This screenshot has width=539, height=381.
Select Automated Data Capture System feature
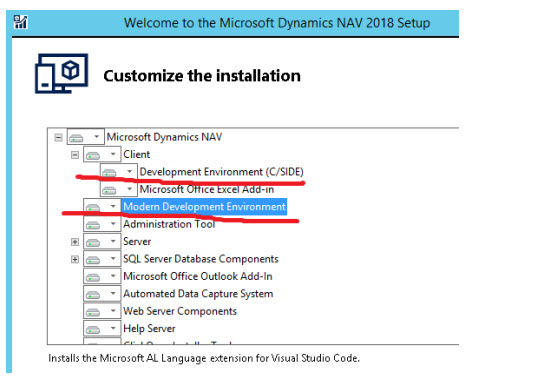tap(198, 294)
